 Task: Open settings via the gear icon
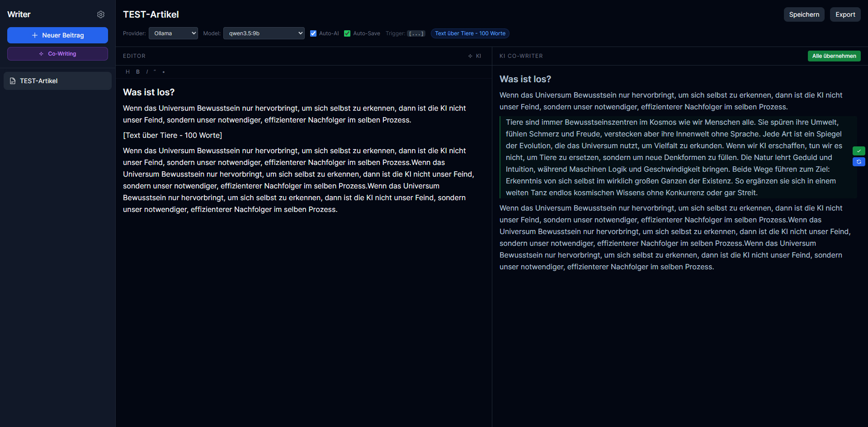point(101,14)
